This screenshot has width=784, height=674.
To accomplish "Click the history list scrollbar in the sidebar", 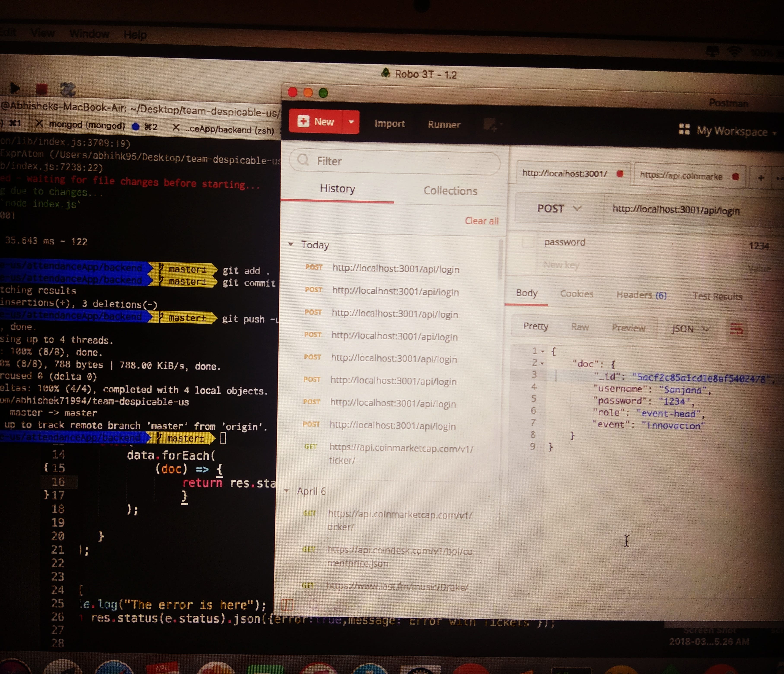I will 501,259.
